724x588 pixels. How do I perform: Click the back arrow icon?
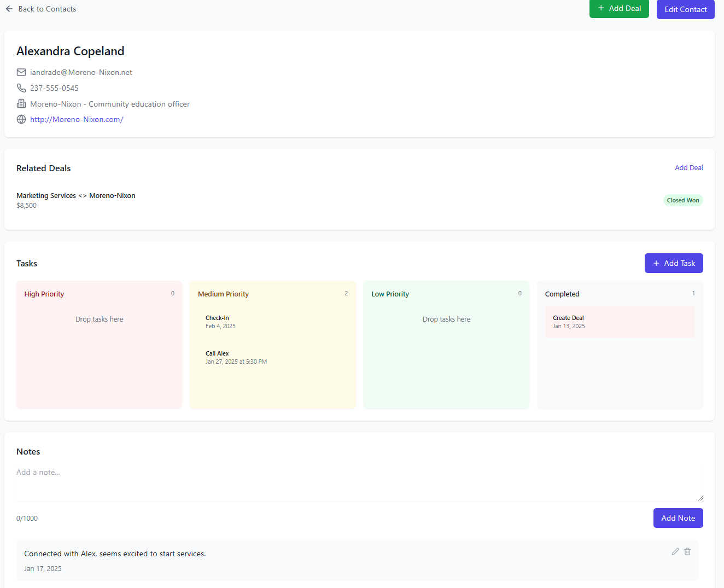point(9,9)
